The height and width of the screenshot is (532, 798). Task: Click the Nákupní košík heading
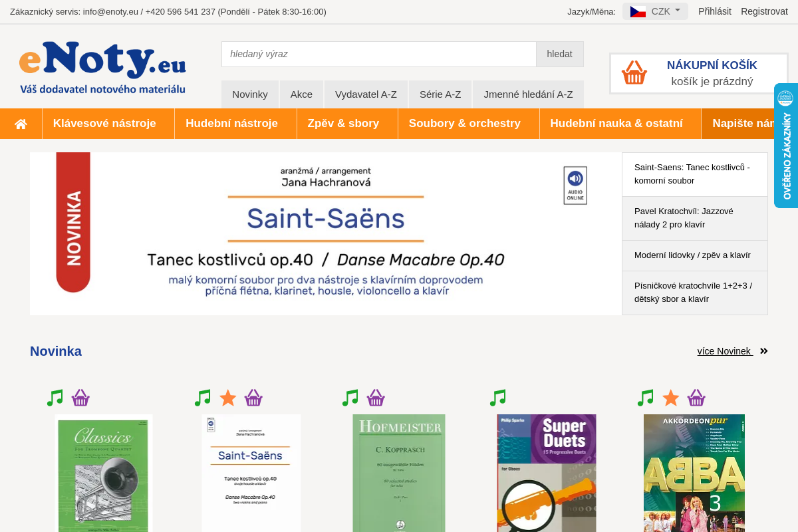point(712,65)
